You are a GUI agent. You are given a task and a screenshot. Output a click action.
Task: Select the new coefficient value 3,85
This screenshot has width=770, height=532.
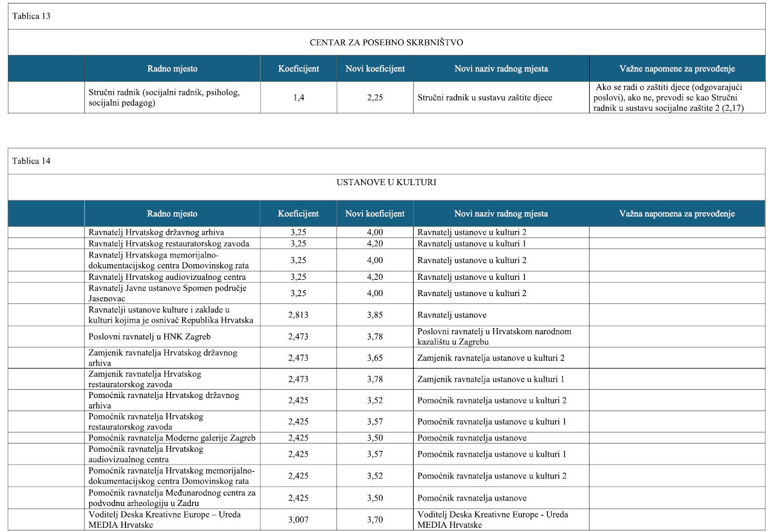pos(375,315)
